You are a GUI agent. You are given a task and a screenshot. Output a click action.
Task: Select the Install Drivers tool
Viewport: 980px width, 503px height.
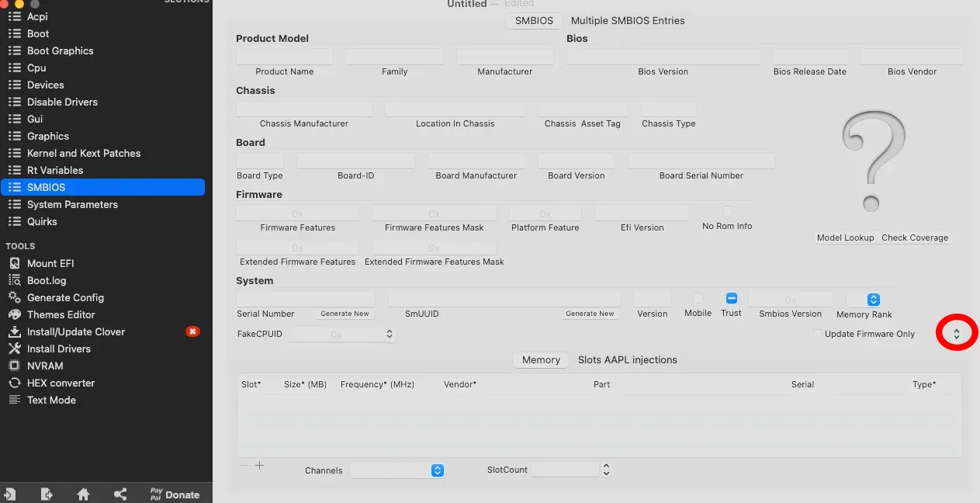pyautogui.click(x=58, y=349)
